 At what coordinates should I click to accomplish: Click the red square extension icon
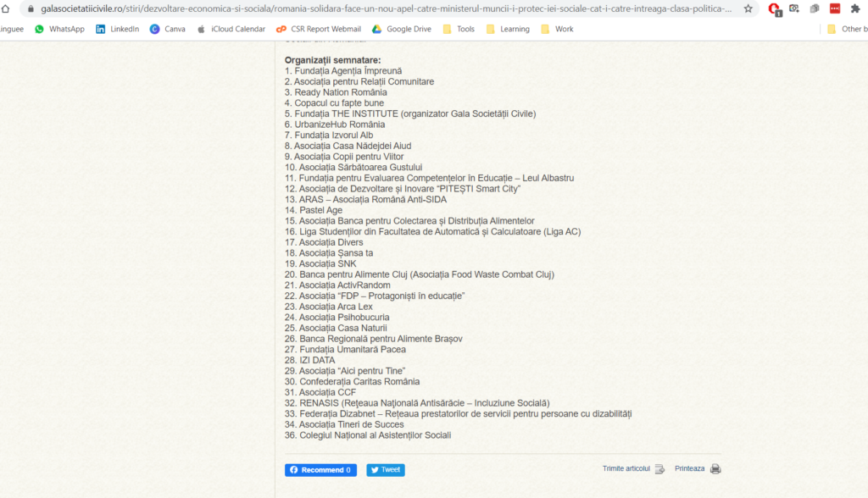coord(835,8)
